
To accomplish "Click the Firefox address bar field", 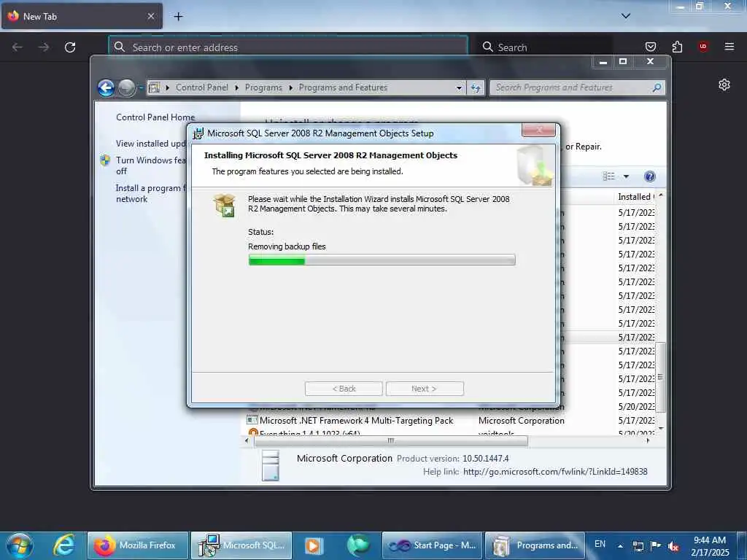I will tap(288, 47).
